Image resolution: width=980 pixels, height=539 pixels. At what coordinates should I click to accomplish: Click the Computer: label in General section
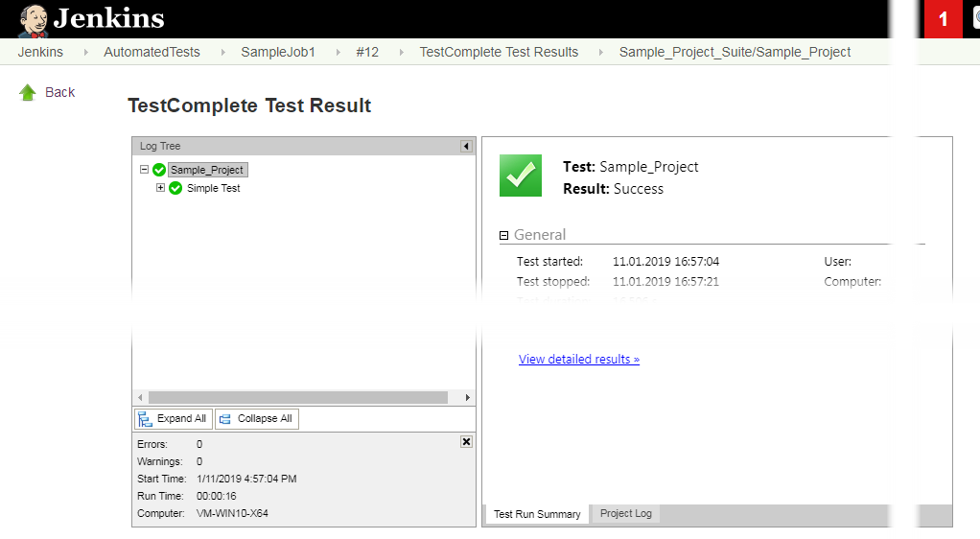[x=852, y=281]
